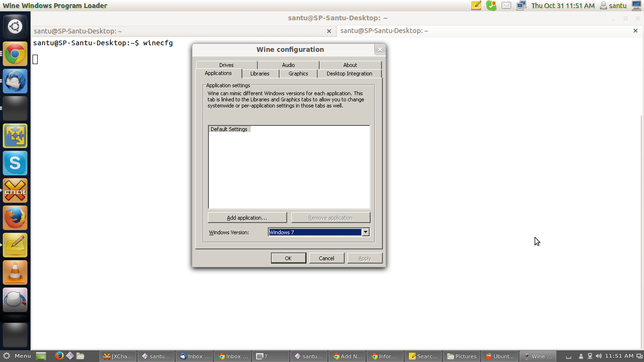Switch to the Add N... Chrome taskbar item
Screen dimensions: 644x362
click(x=347, y=356)
